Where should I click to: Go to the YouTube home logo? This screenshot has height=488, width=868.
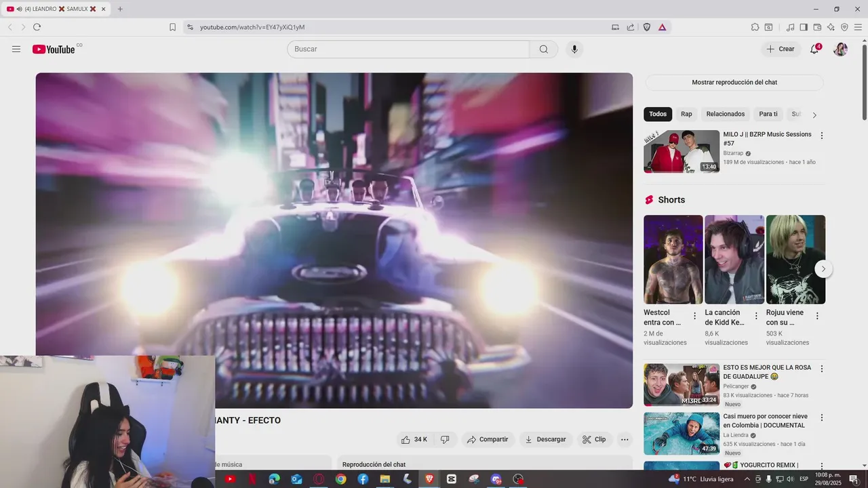click(54, 49)
